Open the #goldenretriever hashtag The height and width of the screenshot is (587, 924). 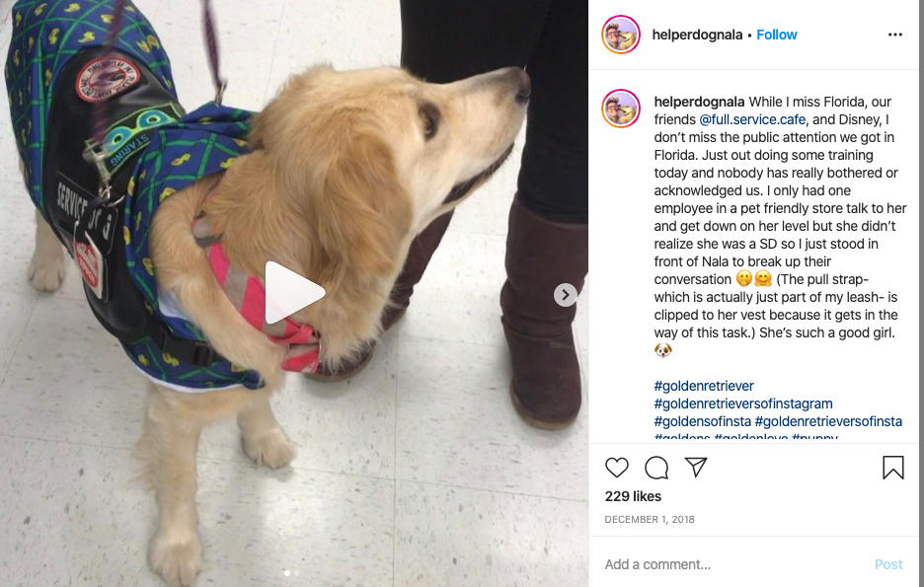pyautogui.click(x=704, y=386)
